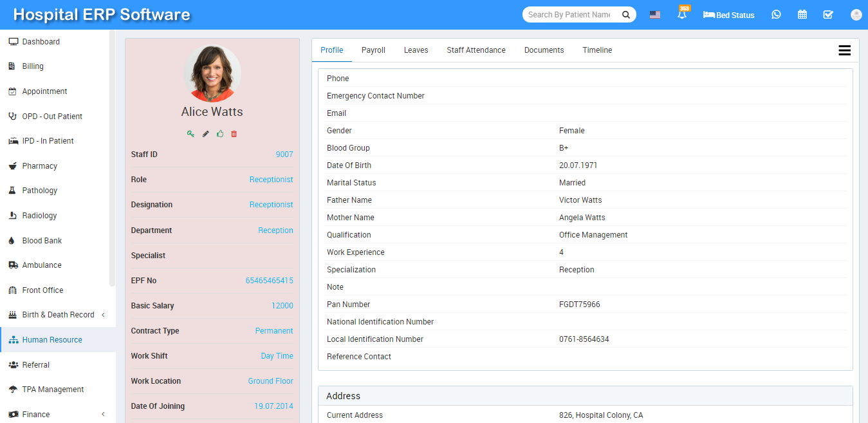Click the green thumbs-up icon
Image resolution: width=868 pixels, height=423 pixels.
pyautogui.click(x=220, y=134)
